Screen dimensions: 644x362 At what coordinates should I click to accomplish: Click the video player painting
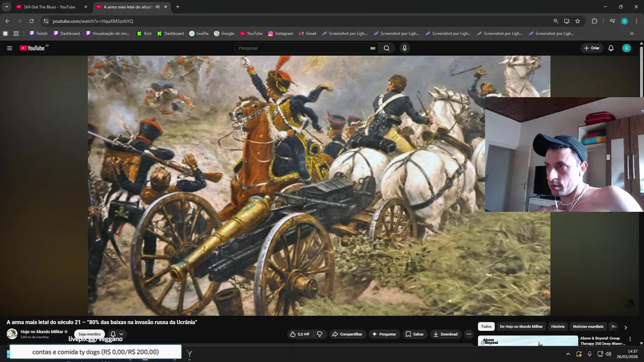(x=319, y=186)
